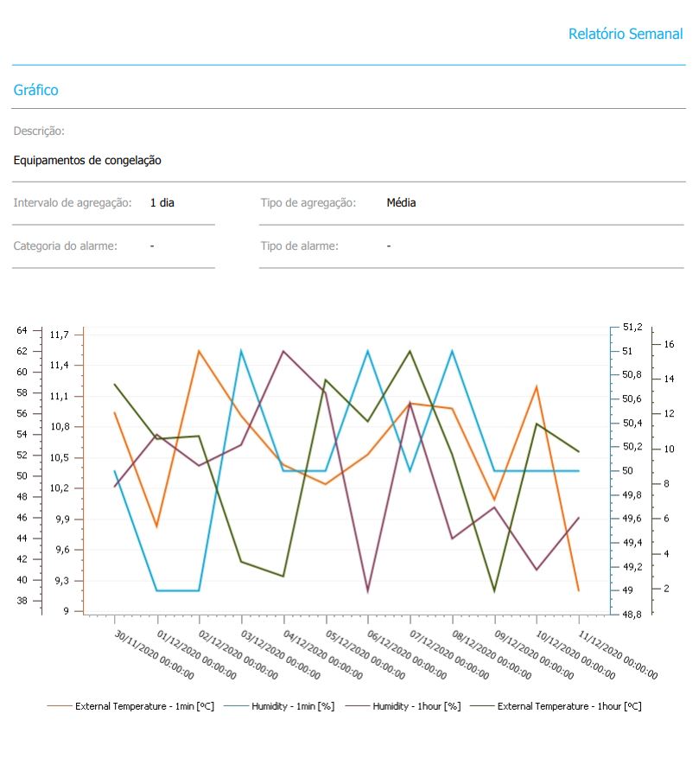Select the "02/12/2020 00:00:00" axis date
699x784 pixels.
coord(238,654)
